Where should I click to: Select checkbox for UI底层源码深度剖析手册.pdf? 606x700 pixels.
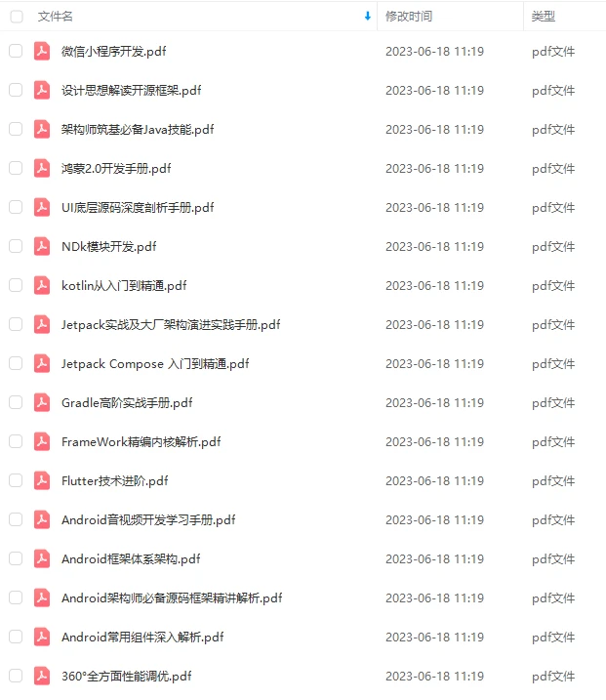coord(16,207)
